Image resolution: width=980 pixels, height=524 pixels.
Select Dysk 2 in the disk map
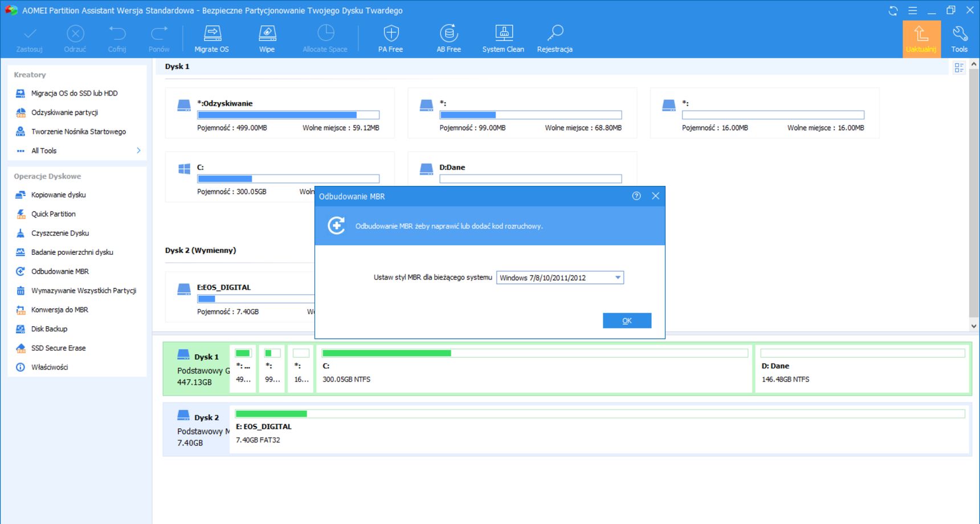[197, 429]
